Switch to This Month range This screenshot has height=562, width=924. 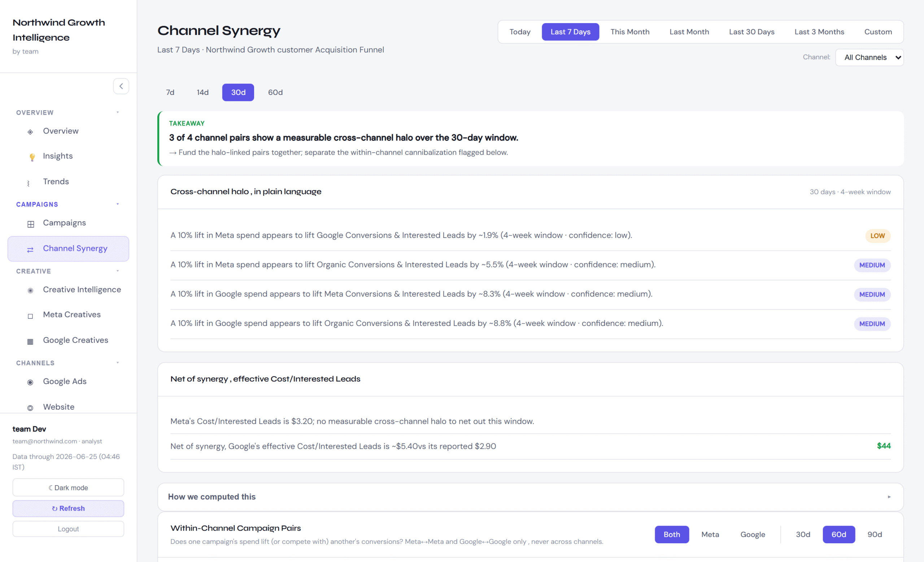pyautogui.click(x=630, y=32)
